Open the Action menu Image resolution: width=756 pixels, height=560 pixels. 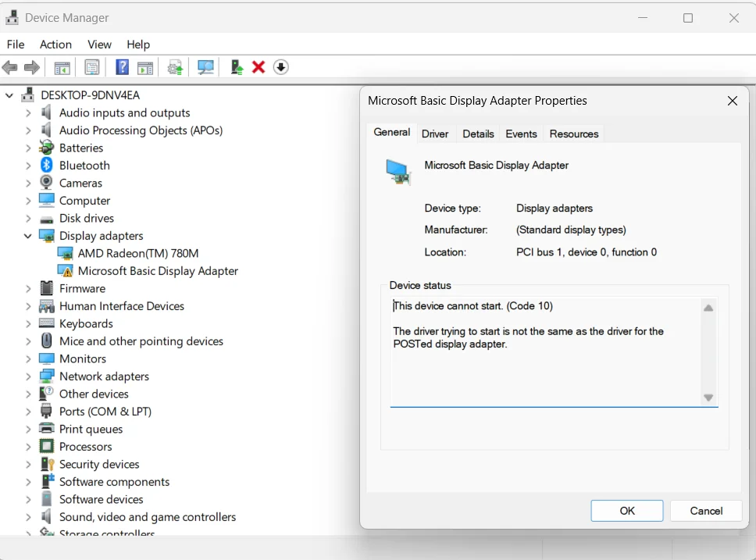point(56,45)
